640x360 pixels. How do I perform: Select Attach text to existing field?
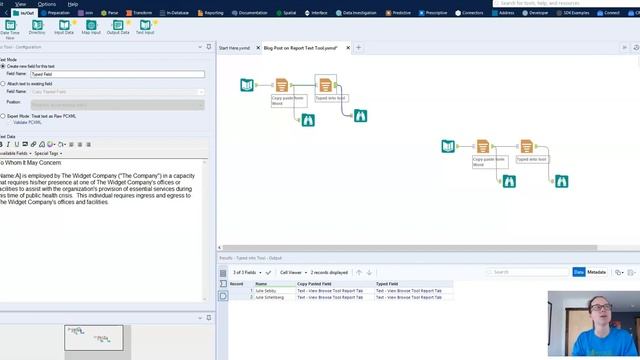tap(3, 84)
